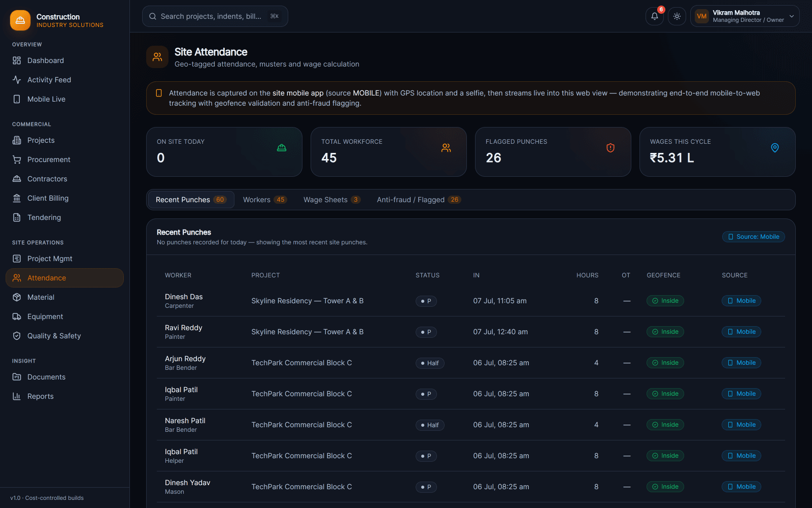
Task: Focus the search projects input field
Action: point(215,16)
